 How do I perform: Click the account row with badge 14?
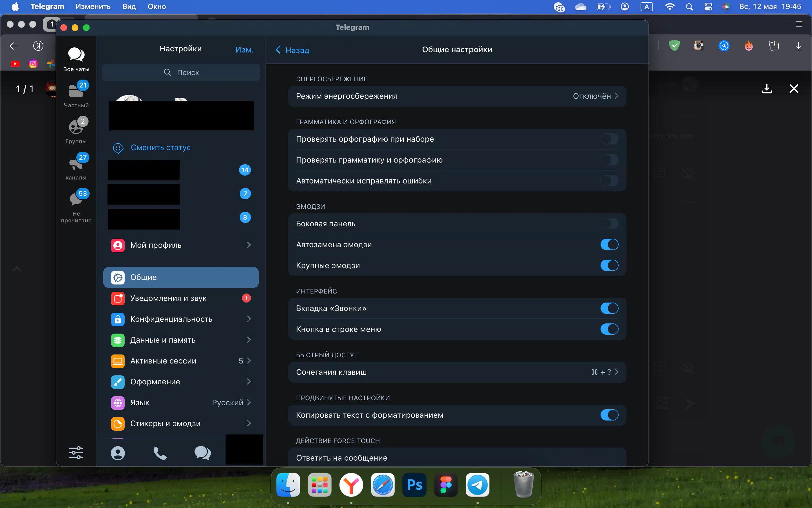tap(181, 170)
